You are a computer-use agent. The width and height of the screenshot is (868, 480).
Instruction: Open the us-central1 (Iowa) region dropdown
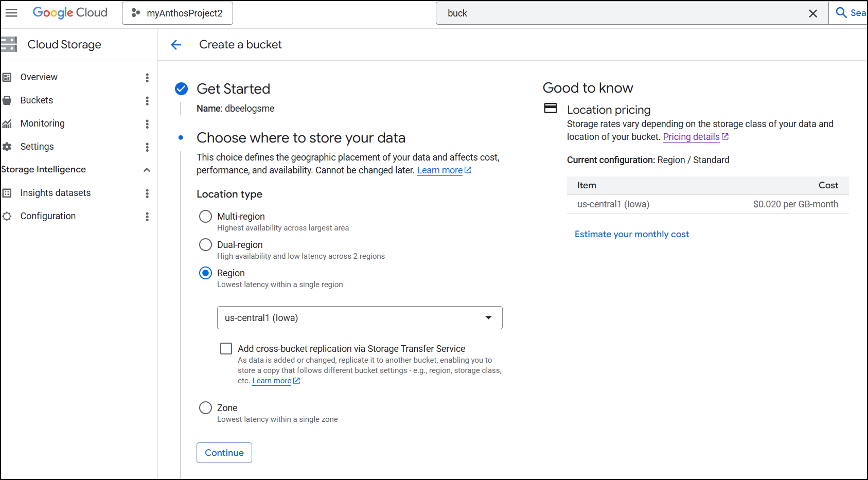tap(359, 318)
